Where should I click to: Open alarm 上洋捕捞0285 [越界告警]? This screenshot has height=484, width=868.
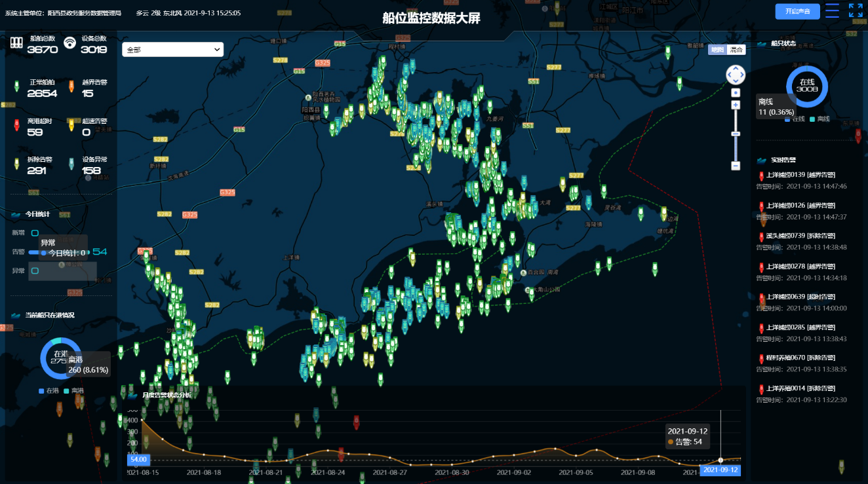(x=801, y=327)
